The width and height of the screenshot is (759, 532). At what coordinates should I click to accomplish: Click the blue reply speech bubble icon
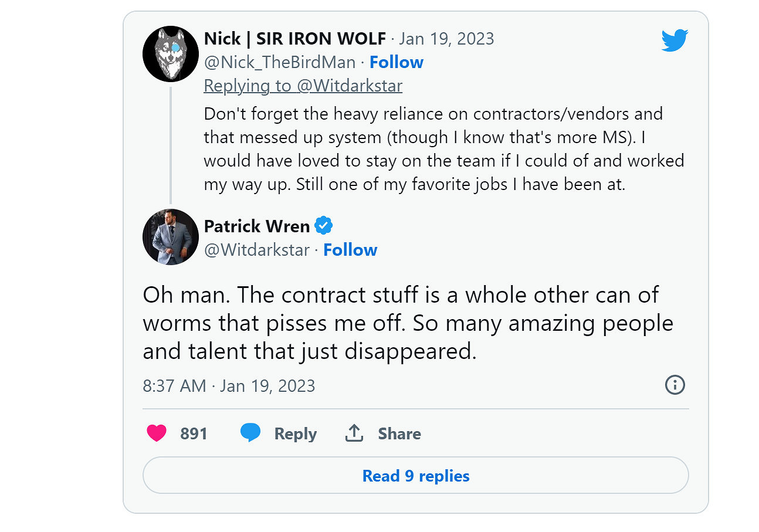click(x=250, y=433)
